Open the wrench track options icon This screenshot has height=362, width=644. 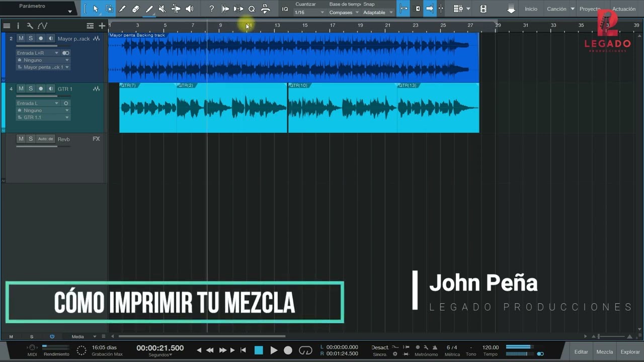click(30, 26)
